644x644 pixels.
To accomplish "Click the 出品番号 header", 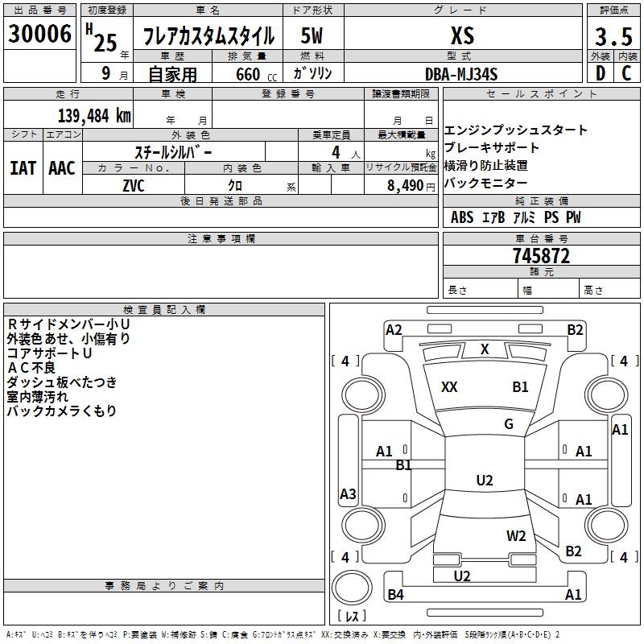I will (x=39, y=10).
